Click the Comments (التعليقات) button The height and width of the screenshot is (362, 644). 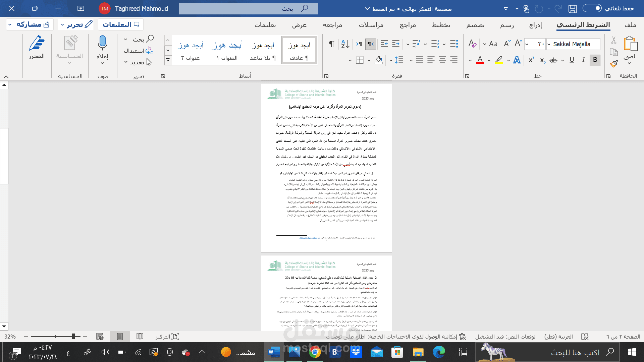[x=121, y=24]
